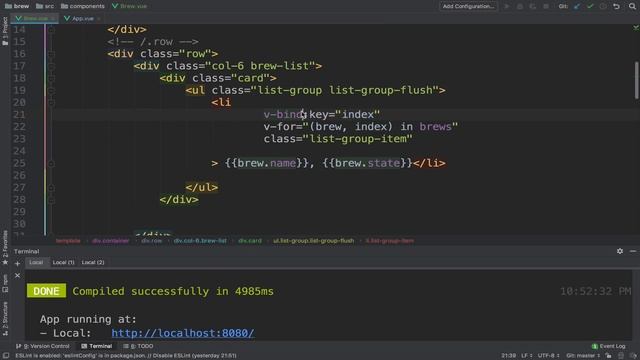Toggle fold marker at line 25

click(x=51, y=163)
